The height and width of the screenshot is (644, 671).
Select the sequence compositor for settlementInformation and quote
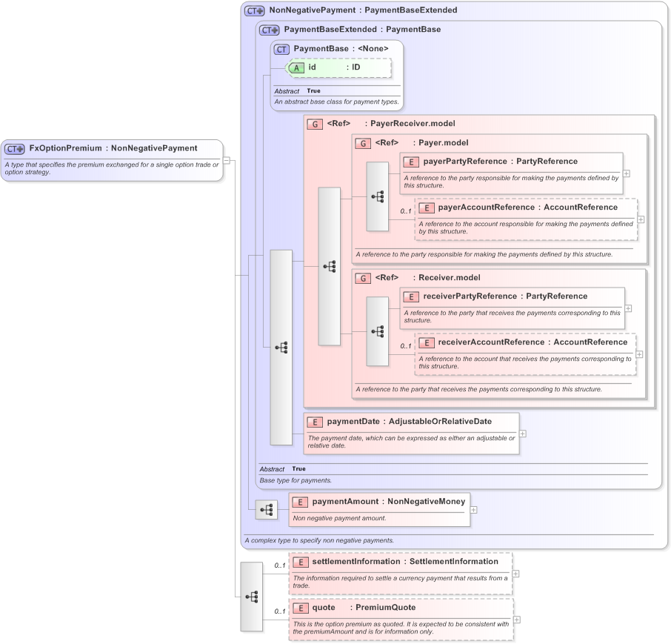tap(252, 597)
